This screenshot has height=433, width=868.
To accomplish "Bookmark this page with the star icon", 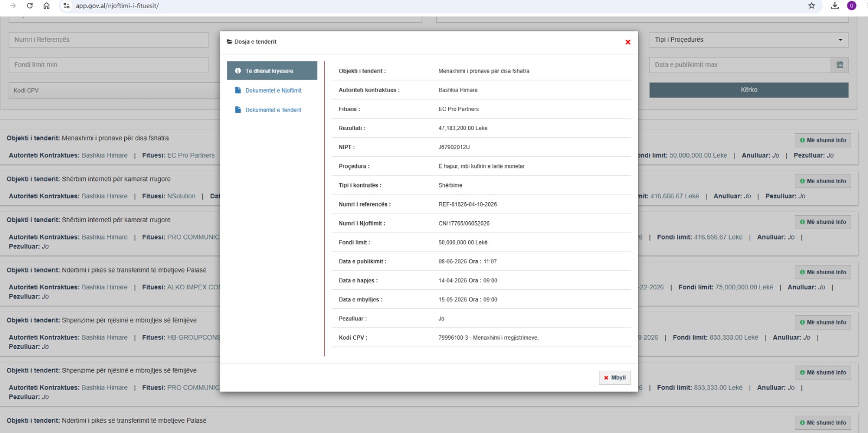I will (x=812, y=5).
